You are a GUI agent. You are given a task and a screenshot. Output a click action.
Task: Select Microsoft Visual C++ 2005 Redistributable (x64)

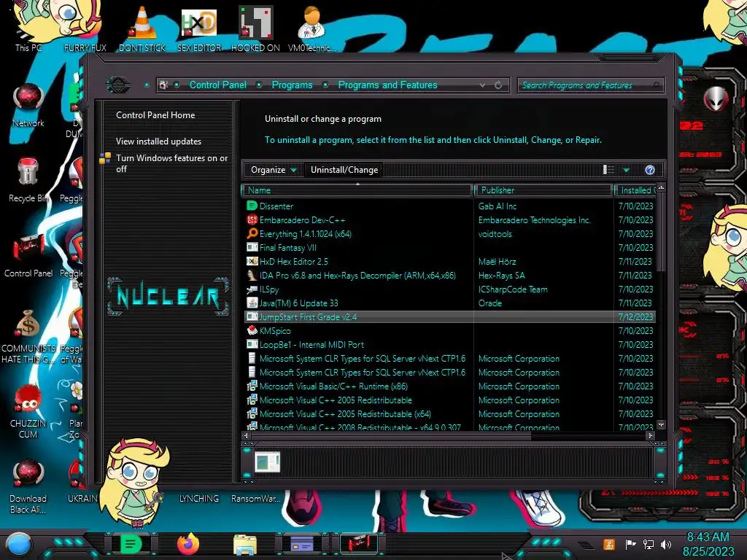pos(449,414)
